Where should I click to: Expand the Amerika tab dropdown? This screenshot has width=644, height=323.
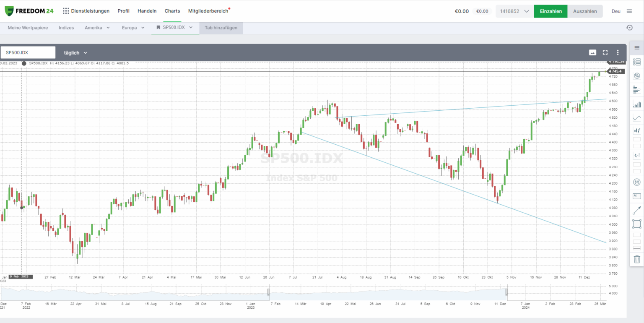(97, 28)
